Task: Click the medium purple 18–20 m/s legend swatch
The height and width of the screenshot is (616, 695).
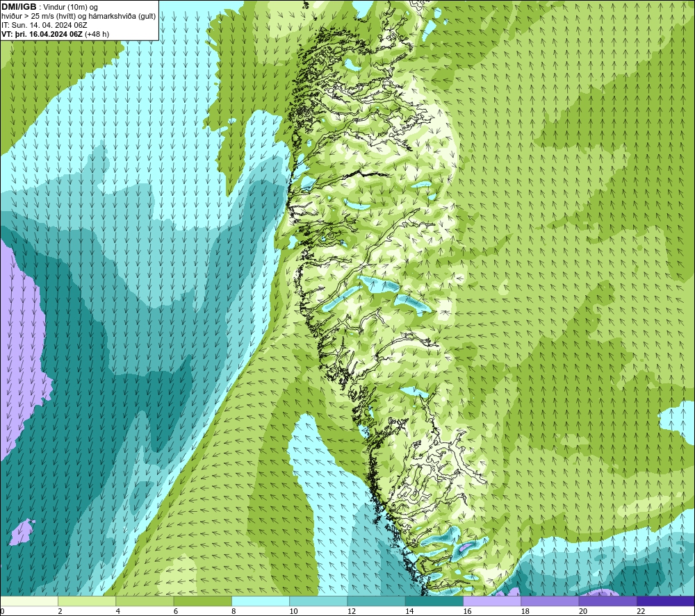Action: point(550,601)
